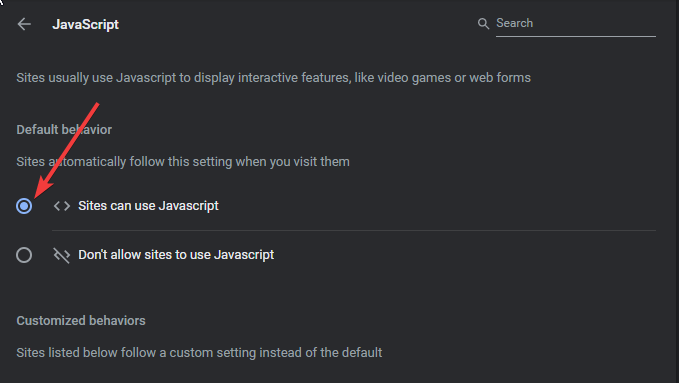Go back using the left arrow icon

coord(24,24)
